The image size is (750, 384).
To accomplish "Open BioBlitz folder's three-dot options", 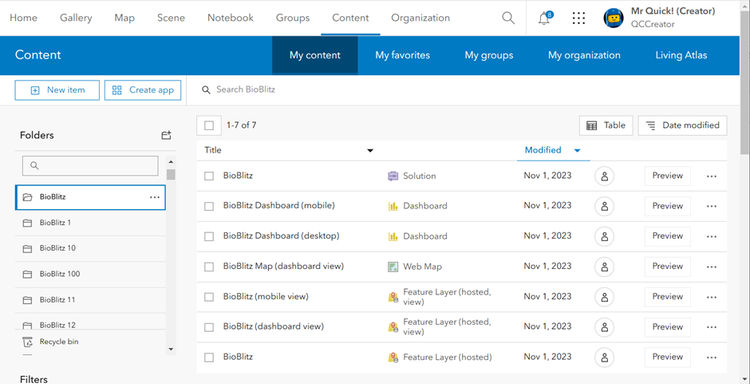I will pos(154,197).
